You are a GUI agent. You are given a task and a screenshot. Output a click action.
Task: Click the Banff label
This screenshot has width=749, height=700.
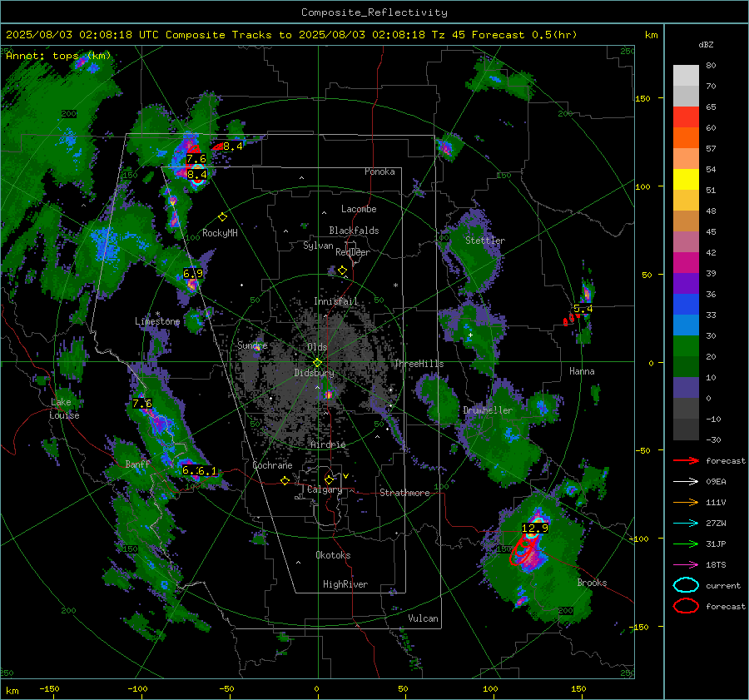(x=137, y=464)
